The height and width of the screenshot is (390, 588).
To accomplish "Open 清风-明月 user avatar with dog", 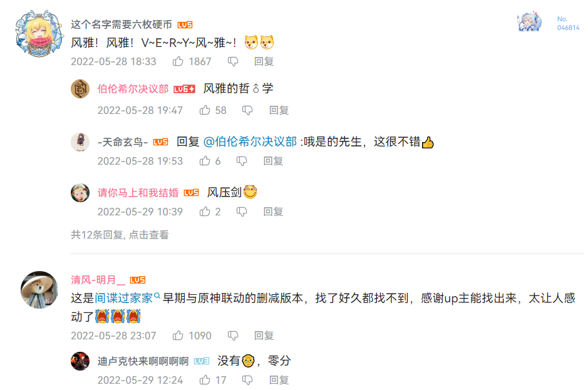I will tap(39, 290).
